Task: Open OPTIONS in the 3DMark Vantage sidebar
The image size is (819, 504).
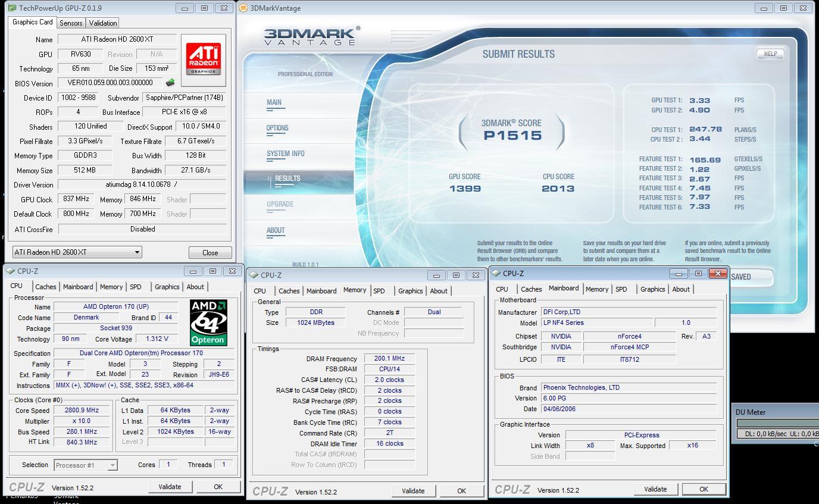Action: click(x=277, y=128)
